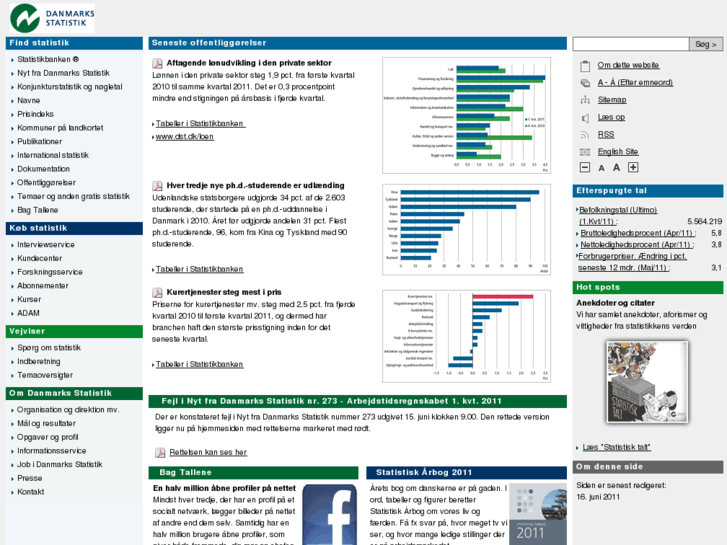Image resolution: width=727 pixels, height=545 pixels.
Task: Go to International statistik
Action: 53,155
